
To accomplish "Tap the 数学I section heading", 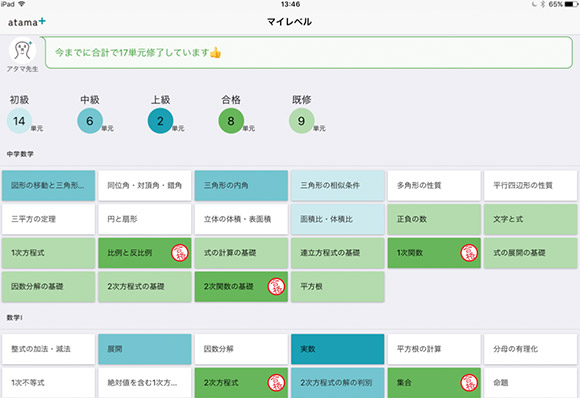I will tap(14, 318).
